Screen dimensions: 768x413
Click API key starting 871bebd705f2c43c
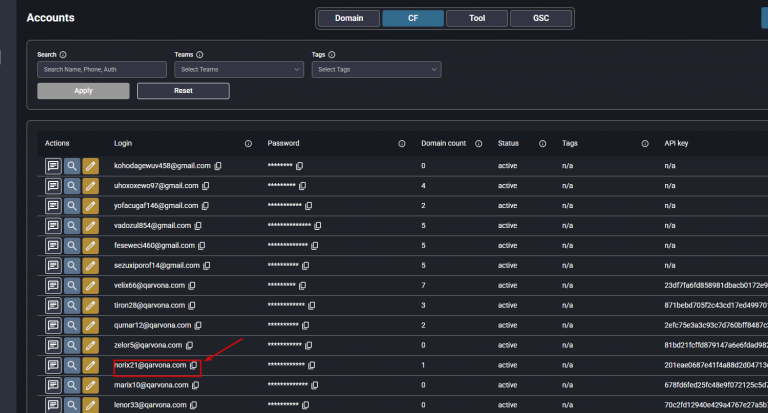click(x=716, y=305)
